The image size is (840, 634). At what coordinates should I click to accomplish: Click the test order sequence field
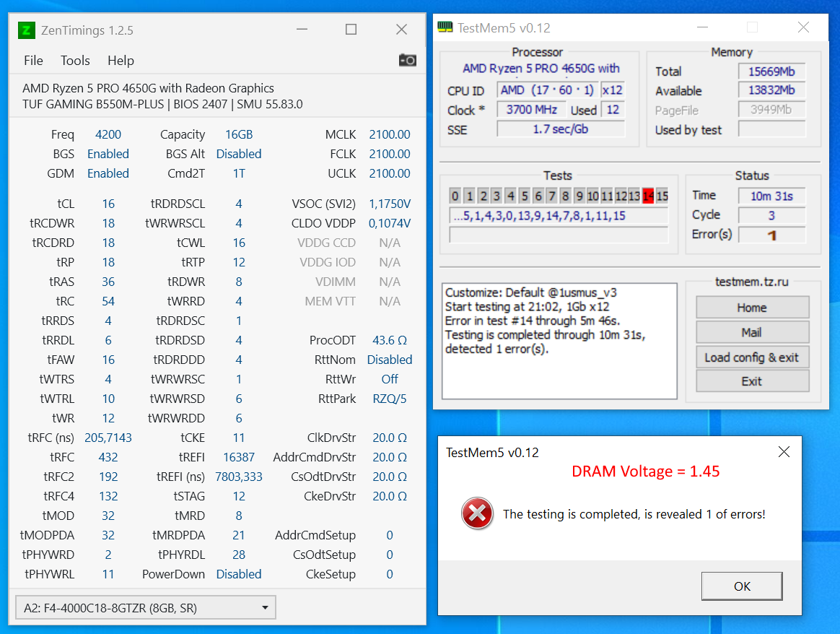click(x=559, y=216)
